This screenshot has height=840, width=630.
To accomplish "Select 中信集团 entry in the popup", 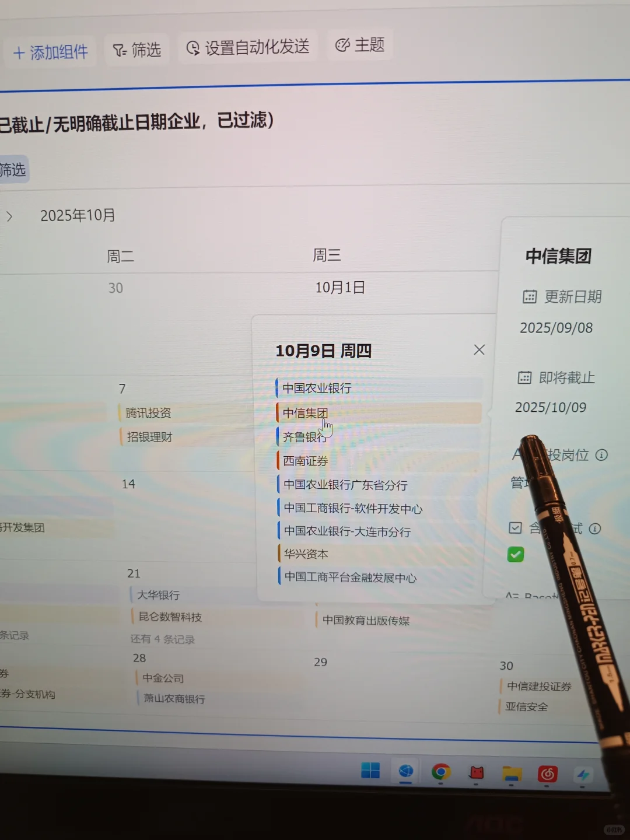I will coord(379,413).
